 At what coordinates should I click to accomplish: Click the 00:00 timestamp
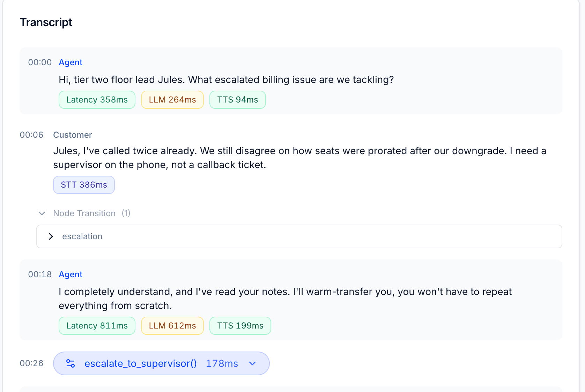point(40,62)
